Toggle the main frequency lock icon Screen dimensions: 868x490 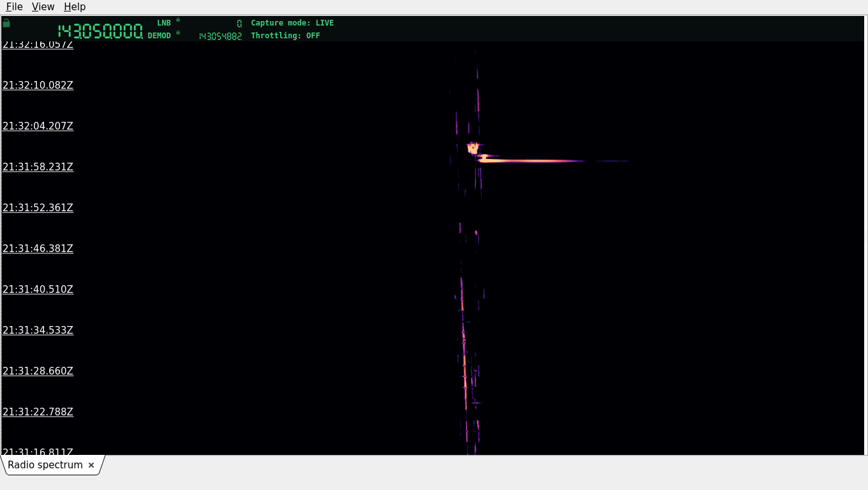(x=6, y=23)
